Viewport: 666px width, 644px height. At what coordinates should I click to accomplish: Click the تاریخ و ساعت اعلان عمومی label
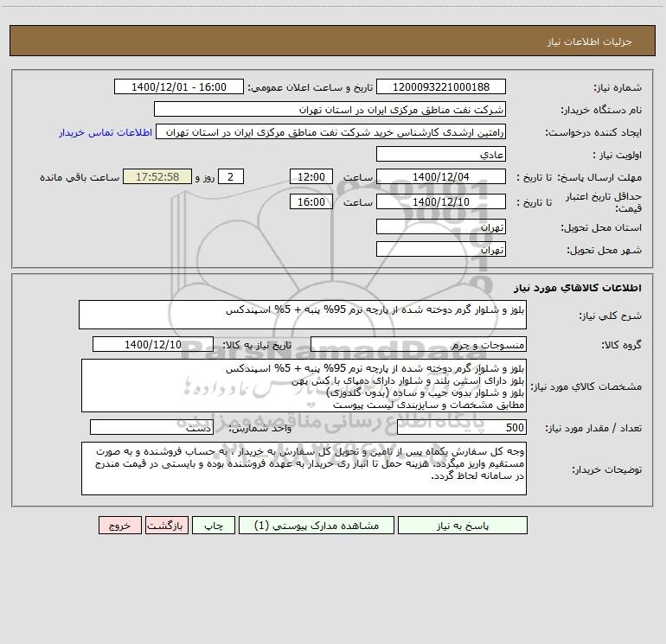pos(310,87)
